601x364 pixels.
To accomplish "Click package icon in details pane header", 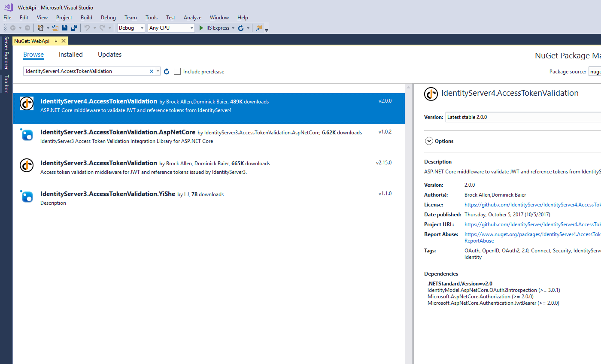I will tap(431, 94).
